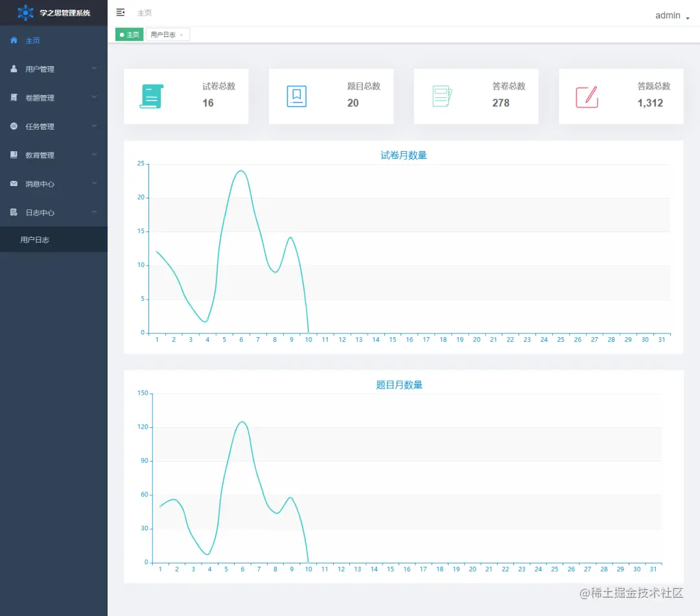This screenshot has width=700, height=616.
Task: Switch to the 用户日志 tab
Action: [163, 34]
